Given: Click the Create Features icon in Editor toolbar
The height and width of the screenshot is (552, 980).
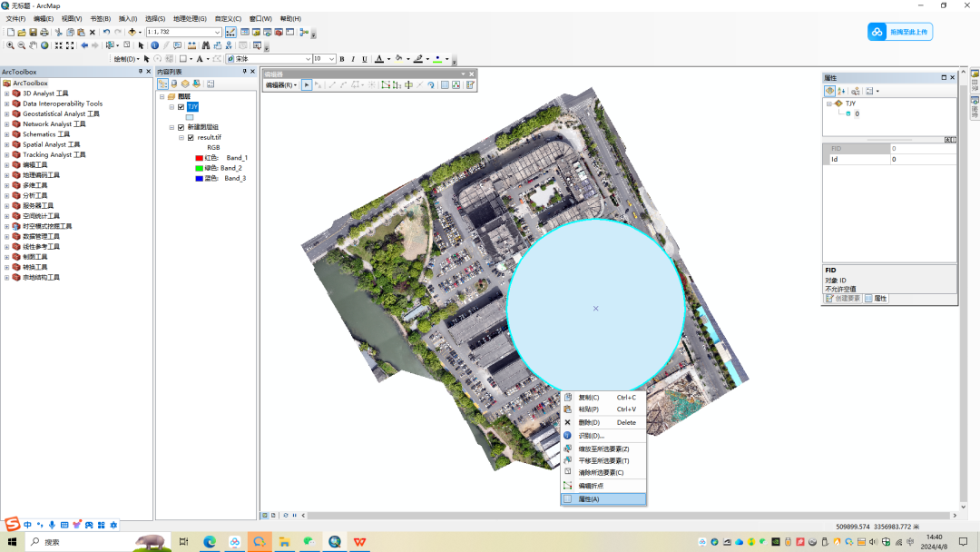Looking at the screenshot, I should pos(470,85).
